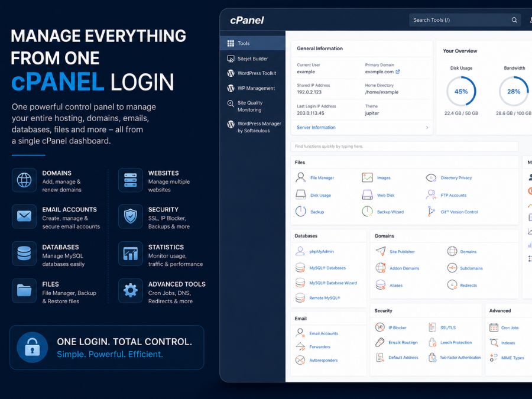Launch the Backup icon
Image resolution: width=532 pixels, height=399 pixels.
pyautogui.click(x=301, y=212)
